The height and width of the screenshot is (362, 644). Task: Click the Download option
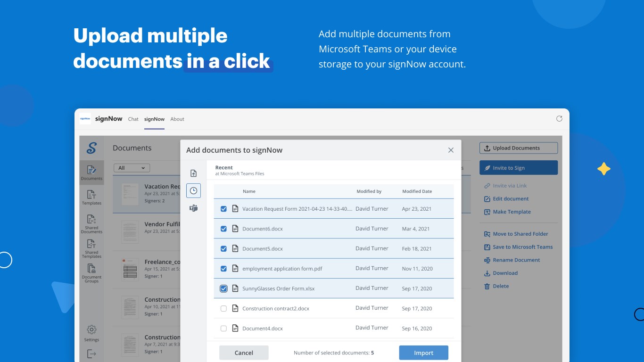click(x=501, y=273)
